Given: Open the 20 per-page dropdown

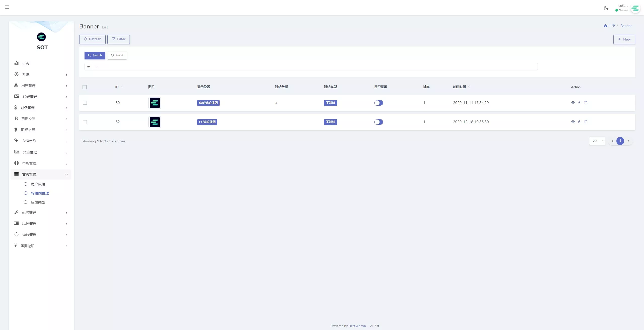Looking at the screenshot, I should [597, 141].
